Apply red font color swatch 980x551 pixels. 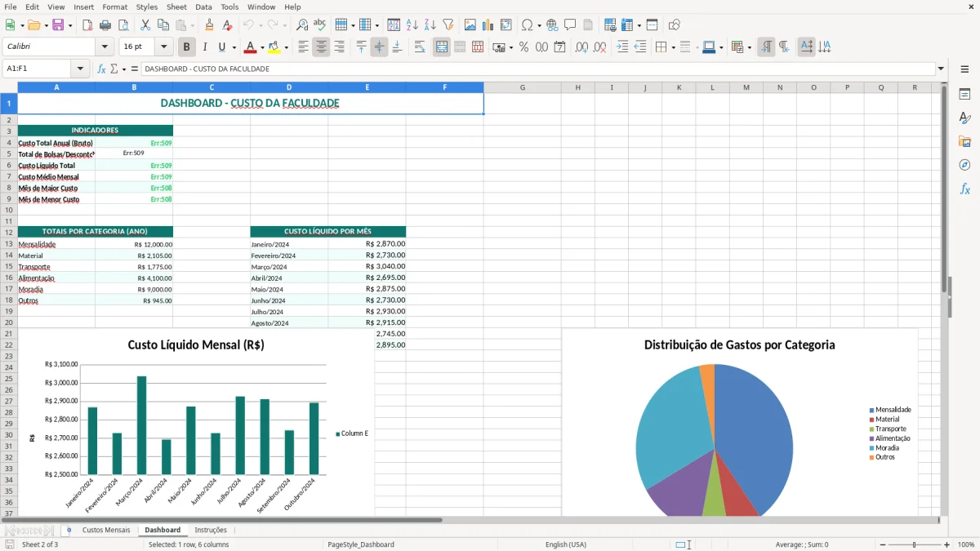click(x=250, y=47)
